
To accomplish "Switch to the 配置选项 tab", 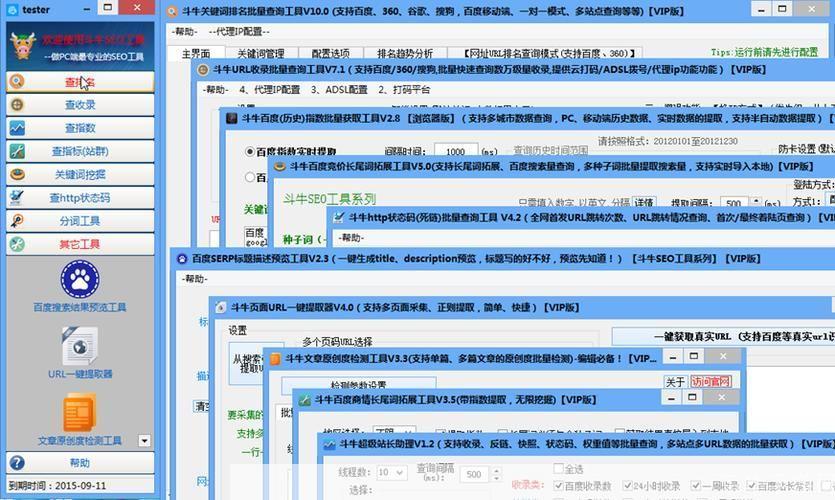I will (330, 53).
